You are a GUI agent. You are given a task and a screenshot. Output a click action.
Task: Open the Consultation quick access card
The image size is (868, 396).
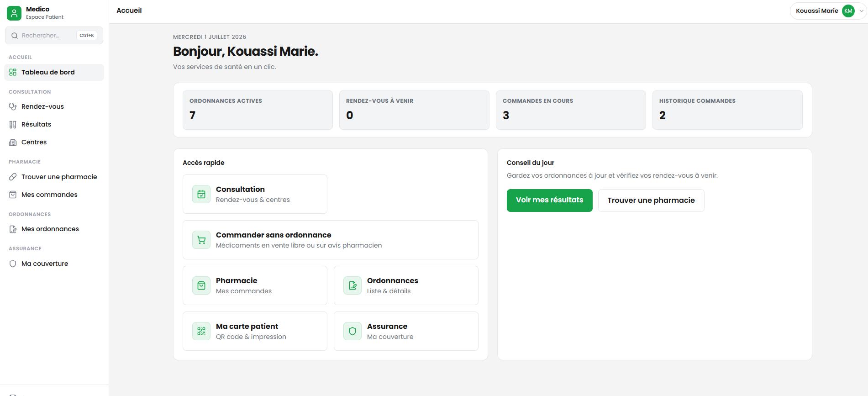click(x=255, y=194)
